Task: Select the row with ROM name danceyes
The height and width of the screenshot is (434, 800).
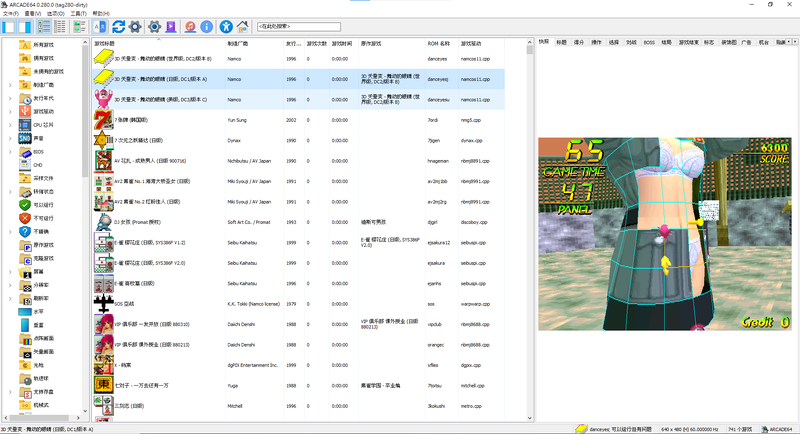Action: click(x=298, y=59)
